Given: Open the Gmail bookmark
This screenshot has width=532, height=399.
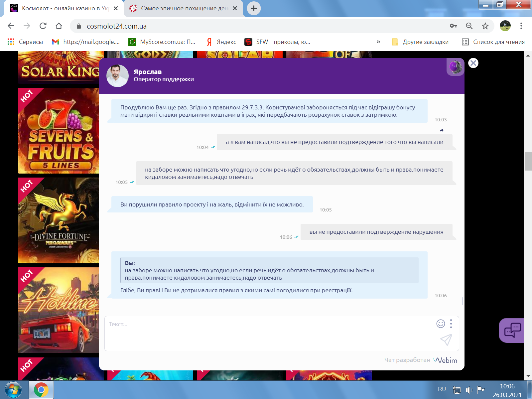Looking at the screenshot, I should point(86,42).
